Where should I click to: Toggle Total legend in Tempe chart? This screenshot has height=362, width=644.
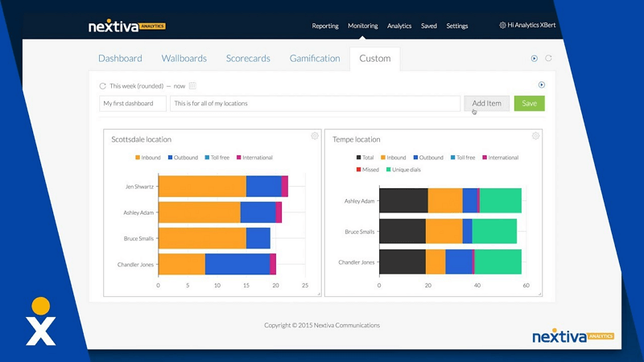365,158
